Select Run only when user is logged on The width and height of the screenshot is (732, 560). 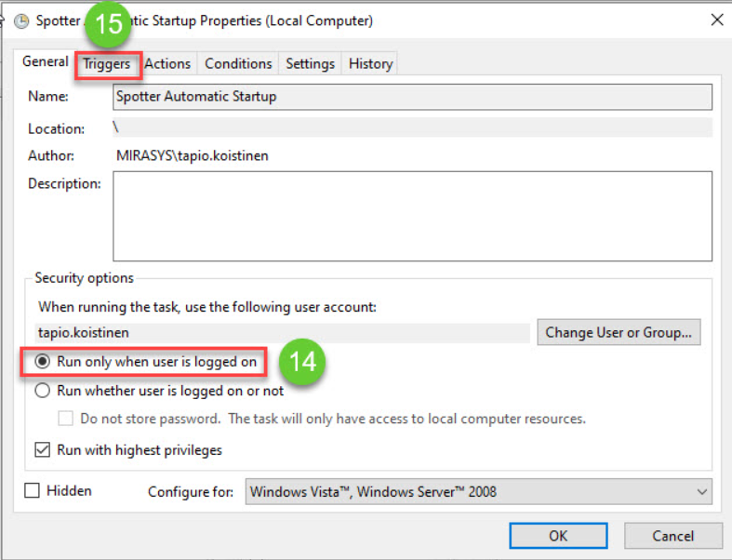[43, 361]
